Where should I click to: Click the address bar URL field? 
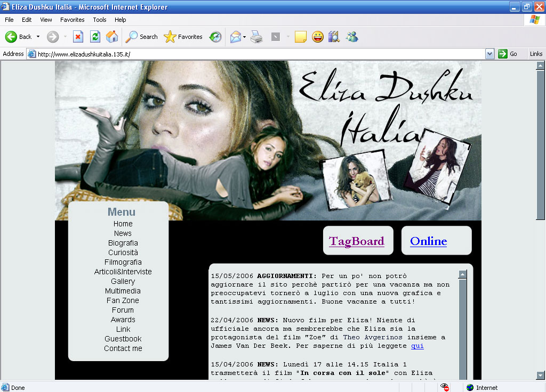[x=256, y=54]
